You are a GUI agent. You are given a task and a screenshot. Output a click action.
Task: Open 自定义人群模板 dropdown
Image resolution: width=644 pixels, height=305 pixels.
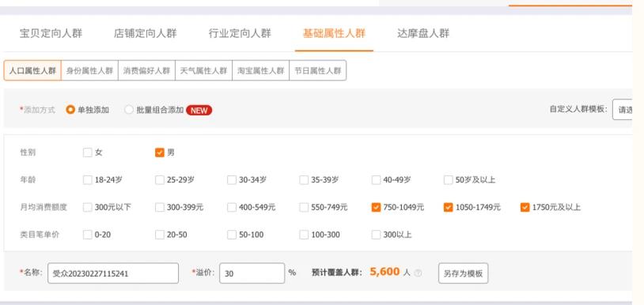(x=622, y=110)
